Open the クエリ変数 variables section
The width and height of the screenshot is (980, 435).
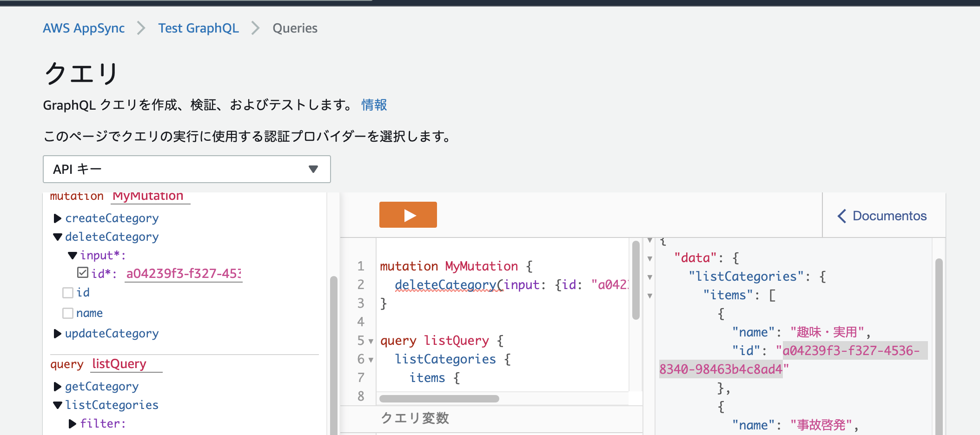coord(415,418)
